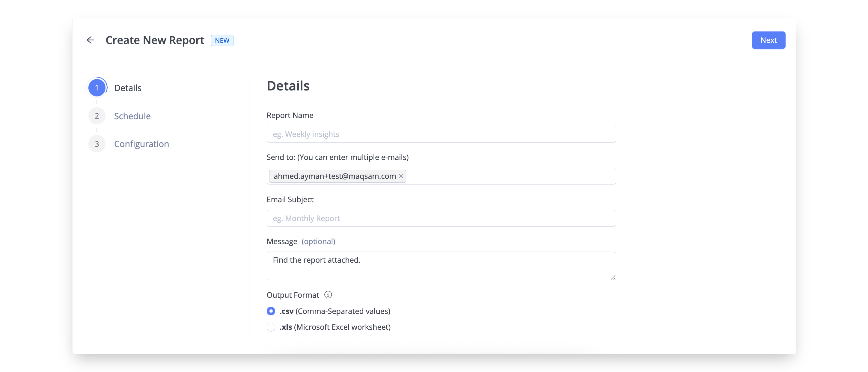Go back using the left arrow icon
Image resolution: width=868 pixels, height=372 pixels.
tap(90, 40)
